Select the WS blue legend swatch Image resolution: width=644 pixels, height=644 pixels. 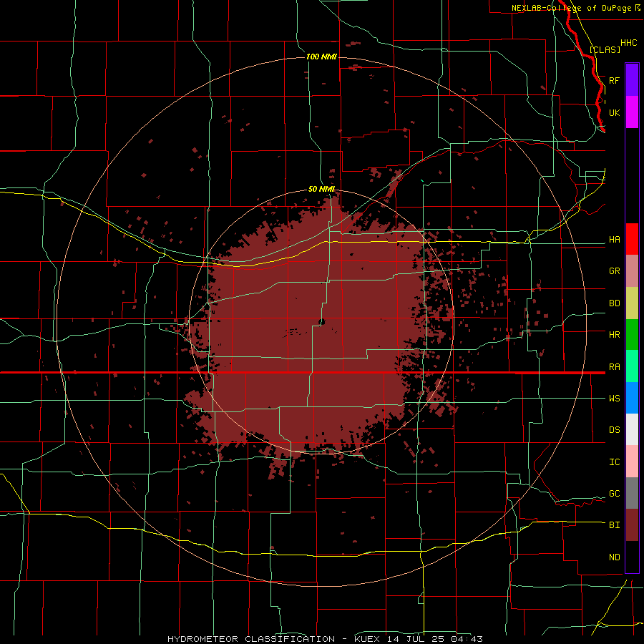[x=632, y=398]
